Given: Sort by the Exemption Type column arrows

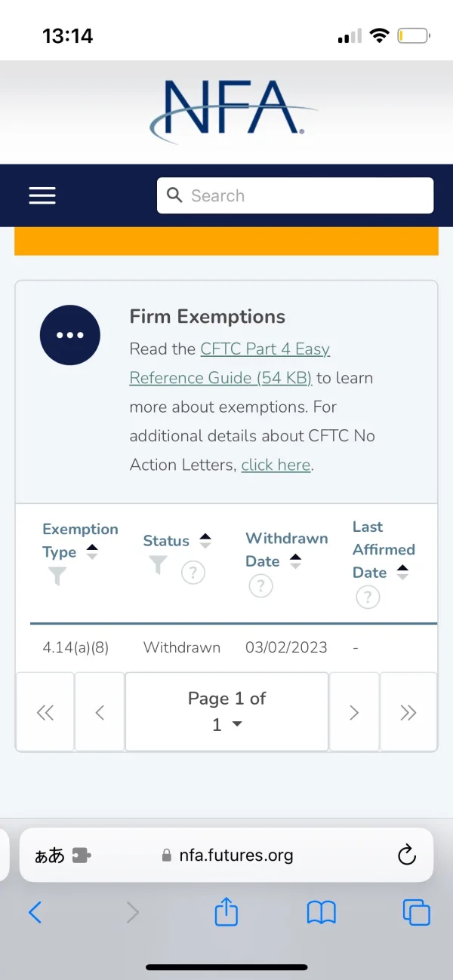Looking at the screenshot, I should pos(92,552).
